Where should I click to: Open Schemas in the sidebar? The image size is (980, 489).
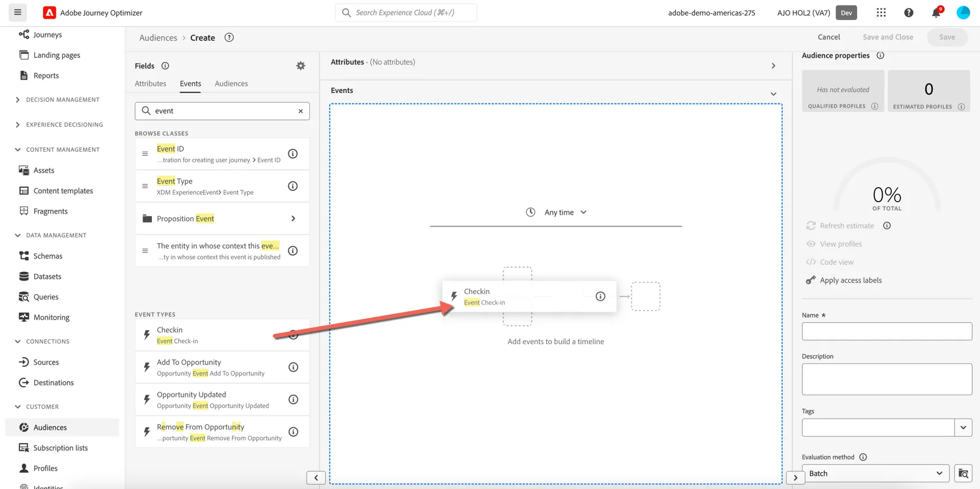(48, 256)
